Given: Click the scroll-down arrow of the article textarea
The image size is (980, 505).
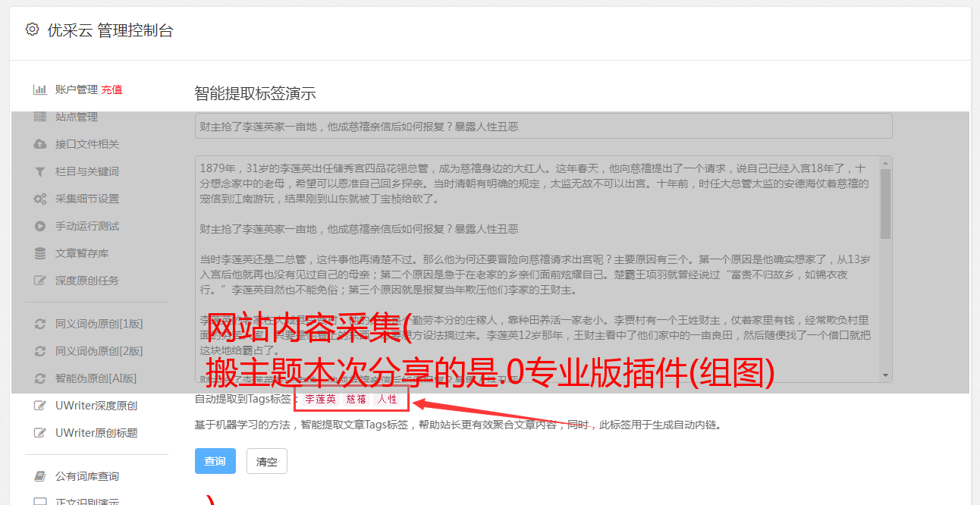Looking at the screenshot, I should [886, 375].
